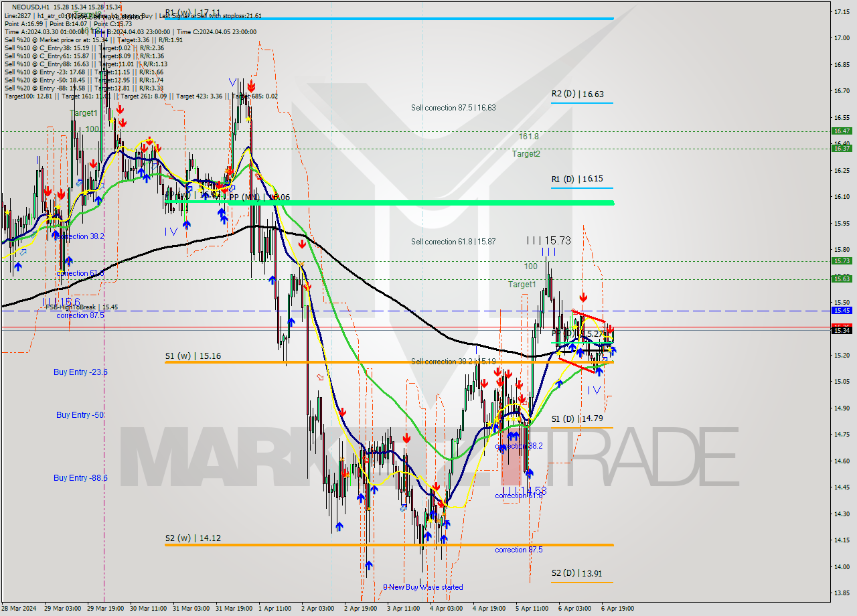Click the 16.37 green price tag
Screen dimensions: 857x616
click(841, 149)
